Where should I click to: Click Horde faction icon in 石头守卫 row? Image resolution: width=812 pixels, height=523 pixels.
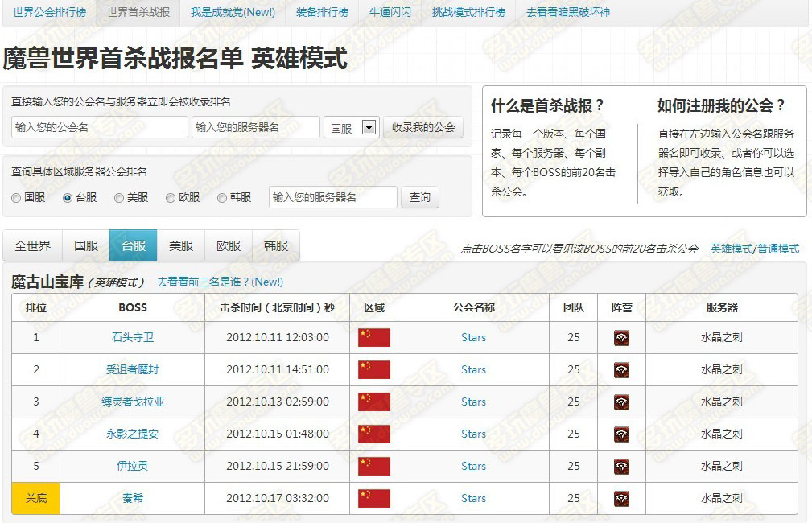coord(621,338)
